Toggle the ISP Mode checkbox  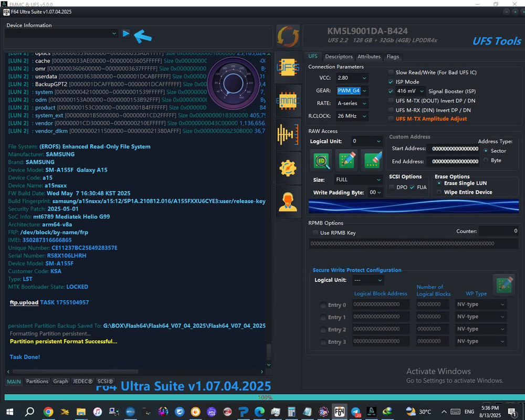coord(391,82)
